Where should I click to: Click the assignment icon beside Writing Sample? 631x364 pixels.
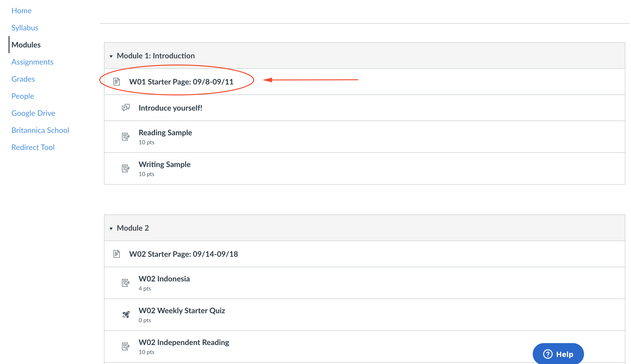point(126,168)
